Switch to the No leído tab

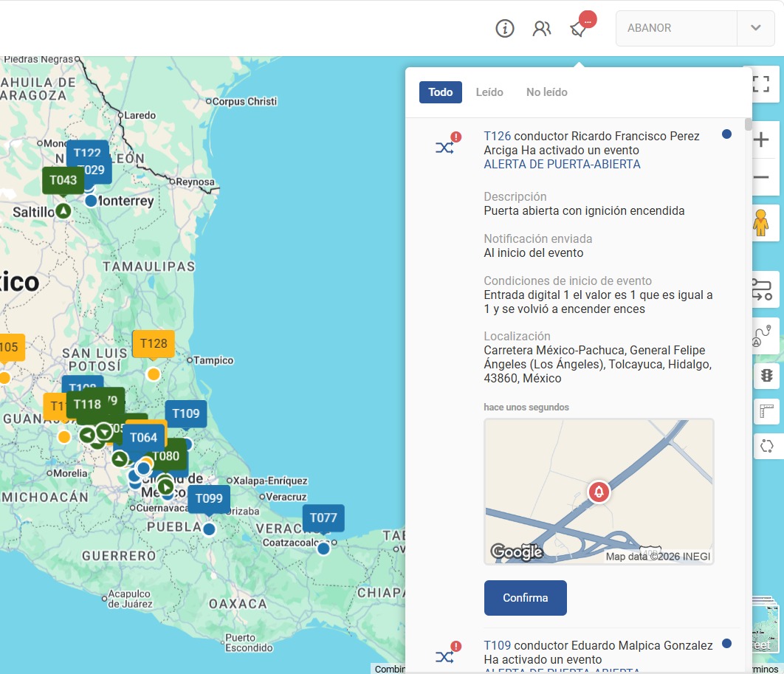tap(546, 92)
